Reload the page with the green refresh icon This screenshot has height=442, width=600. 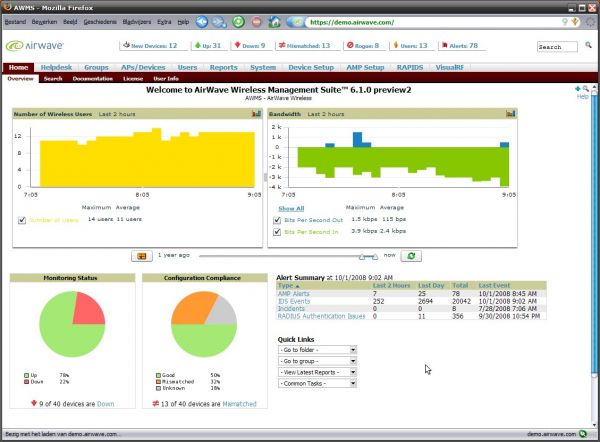coord(238,22)
